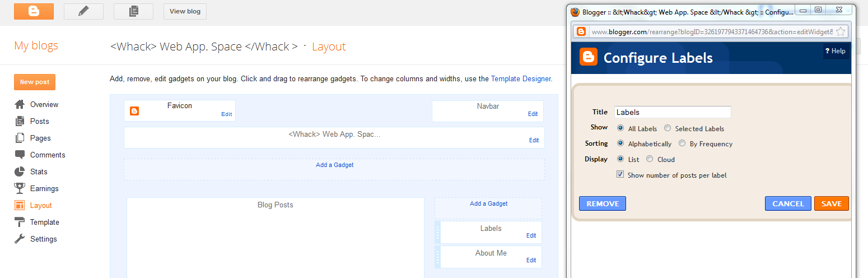Bookmark page with star icon

click(841, 32)
